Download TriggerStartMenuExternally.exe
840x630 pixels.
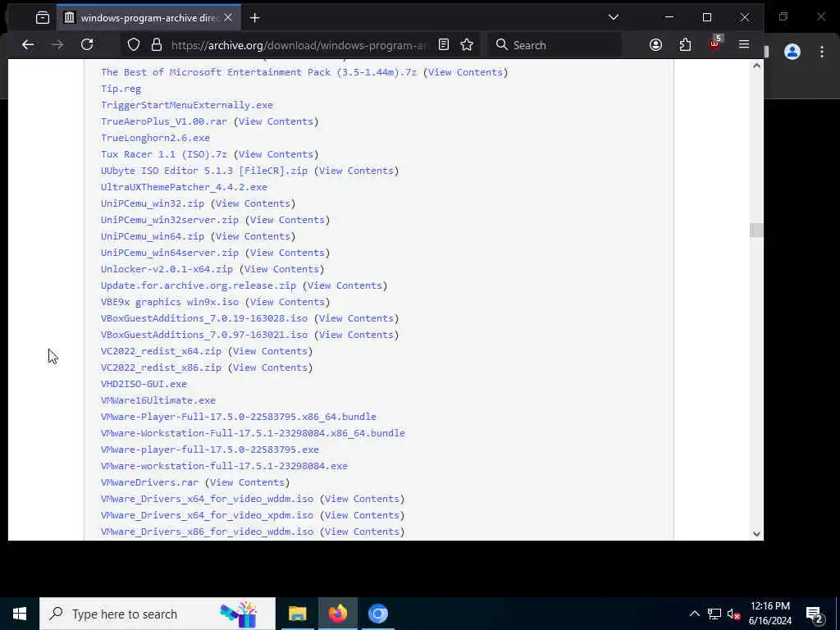(x=187, y=105)
